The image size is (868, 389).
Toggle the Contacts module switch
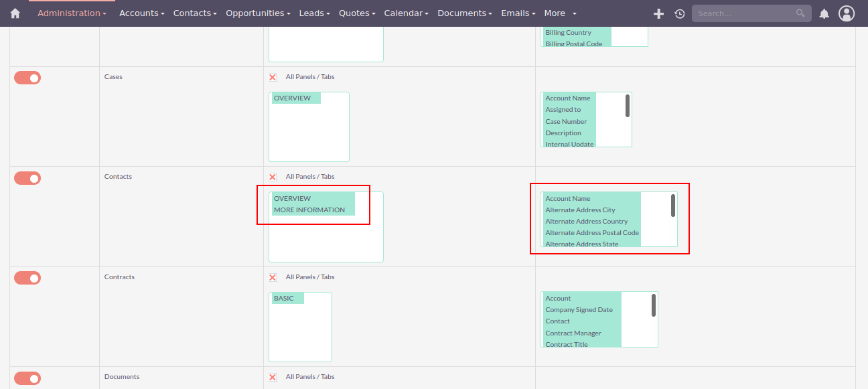pyautogui.click(x=27, y=178)
